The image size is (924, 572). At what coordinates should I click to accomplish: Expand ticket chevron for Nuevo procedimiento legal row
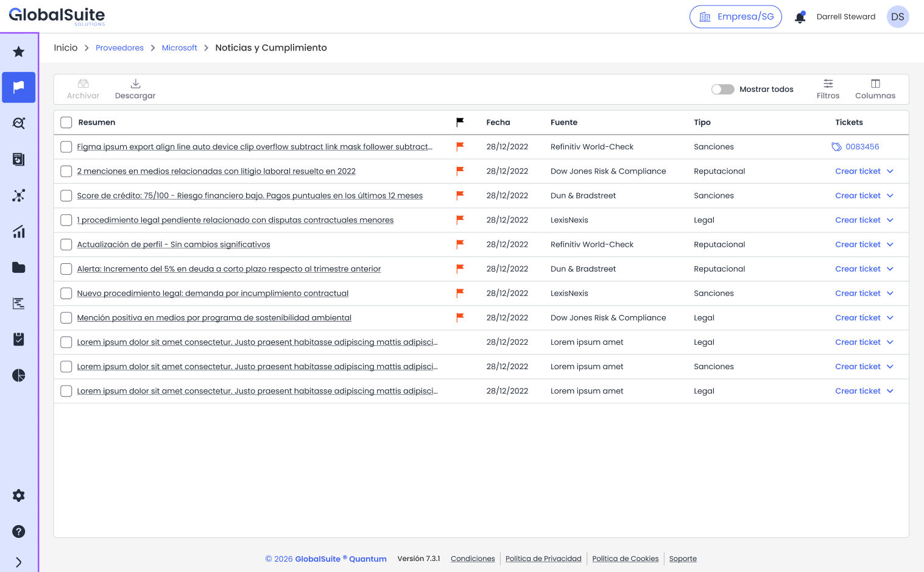coord(890,293)
